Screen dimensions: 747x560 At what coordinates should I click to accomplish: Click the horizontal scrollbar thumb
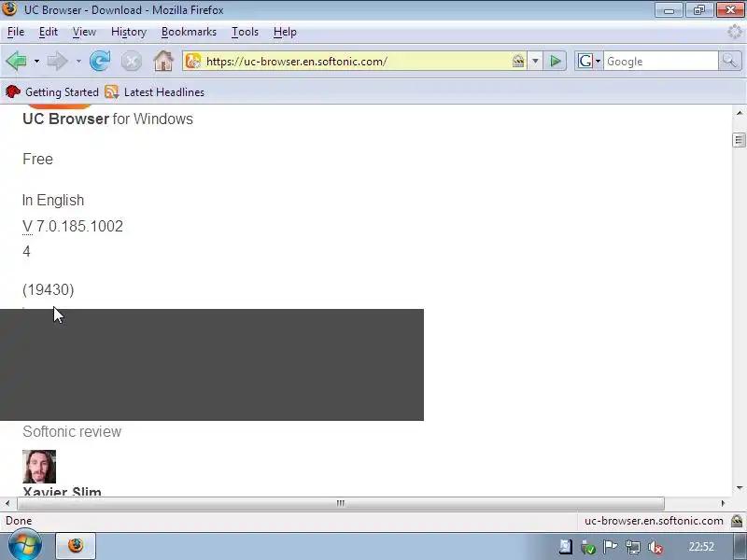pyautogui.click(x=341, y=503)
